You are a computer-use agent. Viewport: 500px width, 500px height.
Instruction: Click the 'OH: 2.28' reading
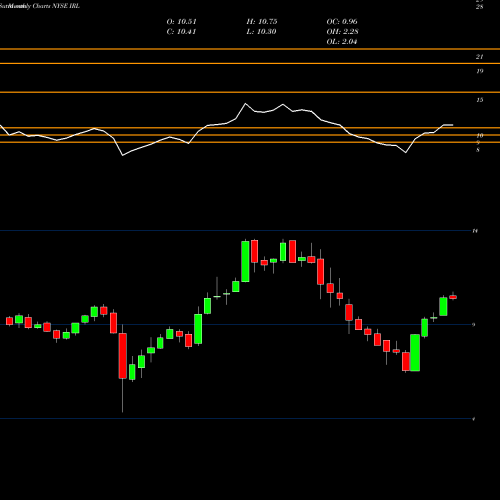click(342, 32)
